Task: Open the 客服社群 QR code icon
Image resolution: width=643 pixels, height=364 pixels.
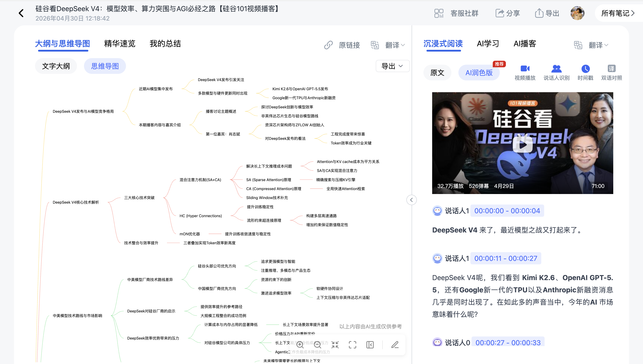Action: (x=439, y=13)
